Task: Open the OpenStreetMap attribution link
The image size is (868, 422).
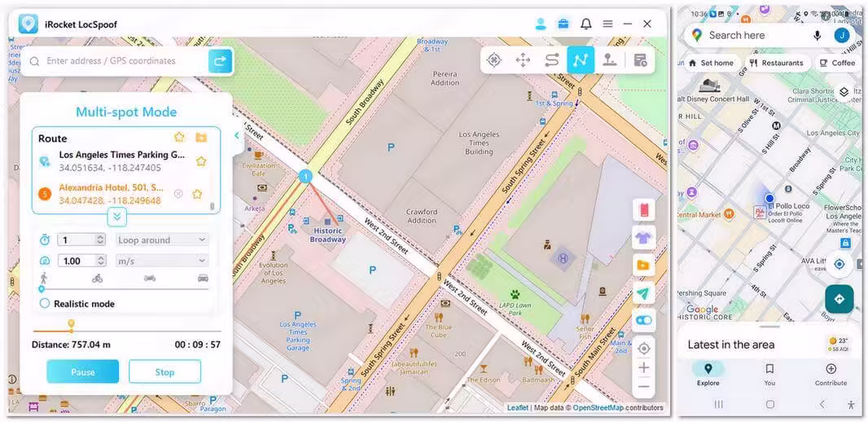Action: [598, 407]
